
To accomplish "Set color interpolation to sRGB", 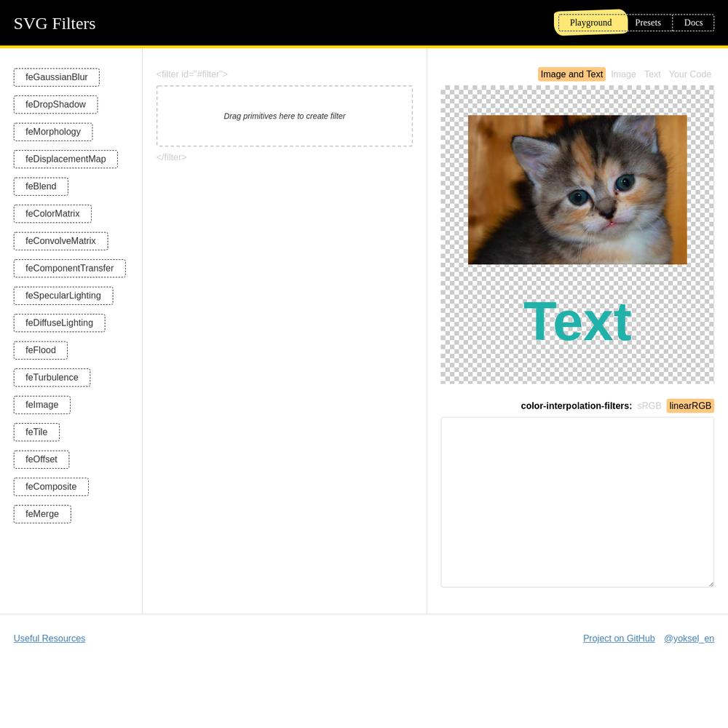I will pos(649,405).
